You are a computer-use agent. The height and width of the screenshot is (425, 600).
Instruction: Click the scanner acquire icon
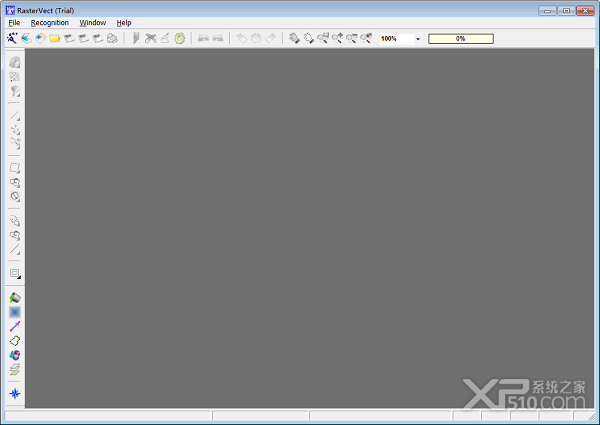click(26, 38)
